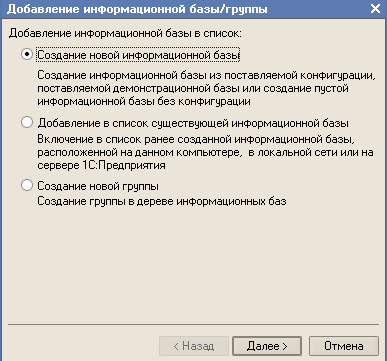387x361 pixels.
Task: Click the 'Создание новой информационной базы' label text
Action: [x=138, y=55]
